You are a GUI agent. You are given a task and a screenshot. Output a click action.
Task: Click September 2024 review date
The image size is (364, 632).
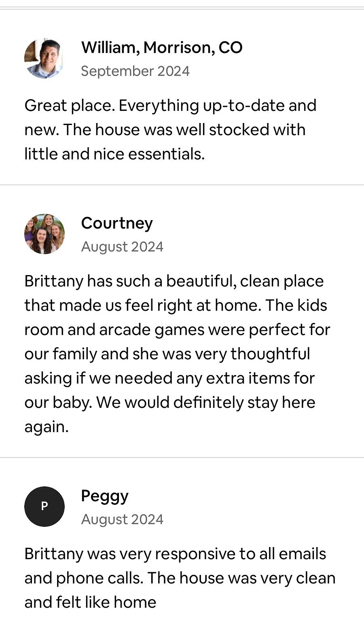coord(135,71)
